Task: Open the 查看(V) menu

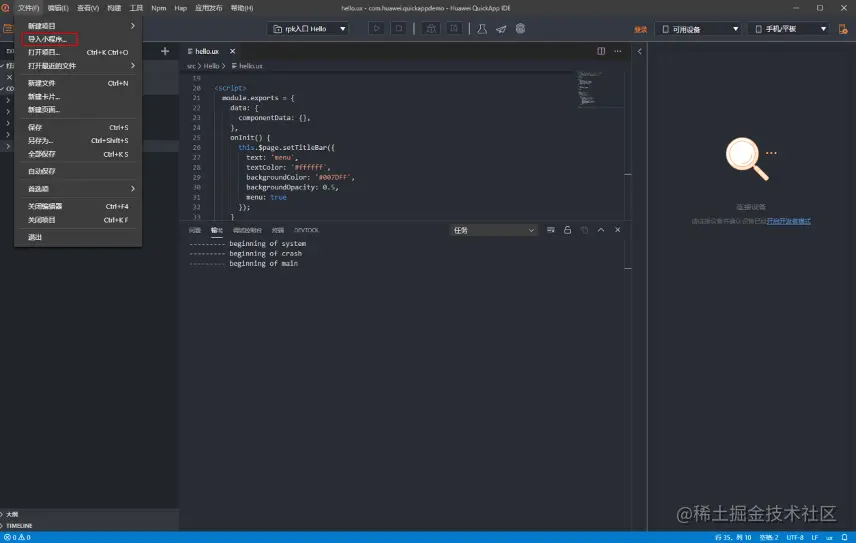Action: [x=88, y=8]
